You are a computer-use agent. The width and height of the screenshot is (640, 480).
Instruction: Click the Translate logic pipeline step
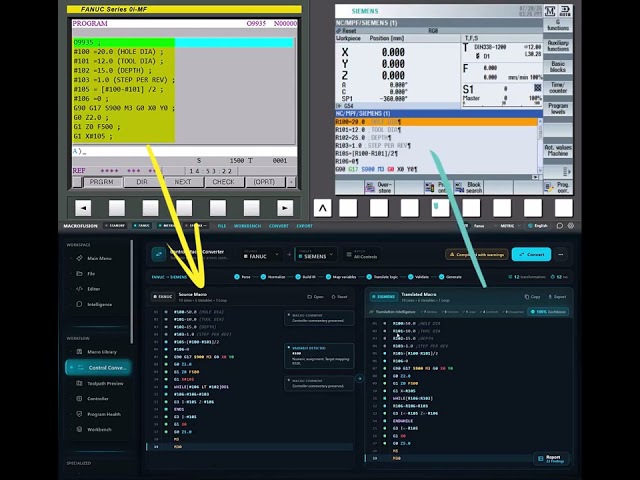tap(382, 277)
